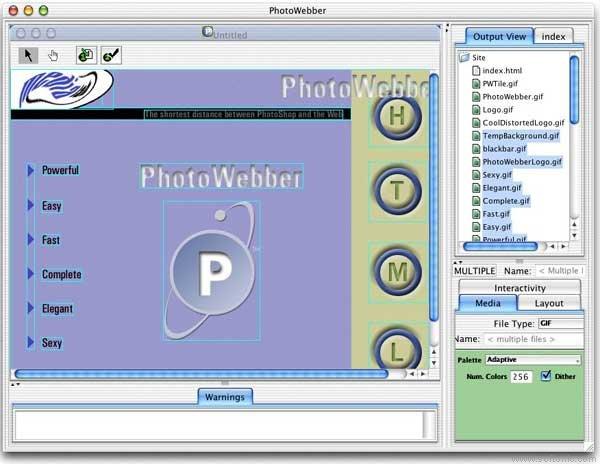Image resolution: width=600 pixels, height=464 pixels.
Task: Open the Layout tab
Action: coord(549,303)
